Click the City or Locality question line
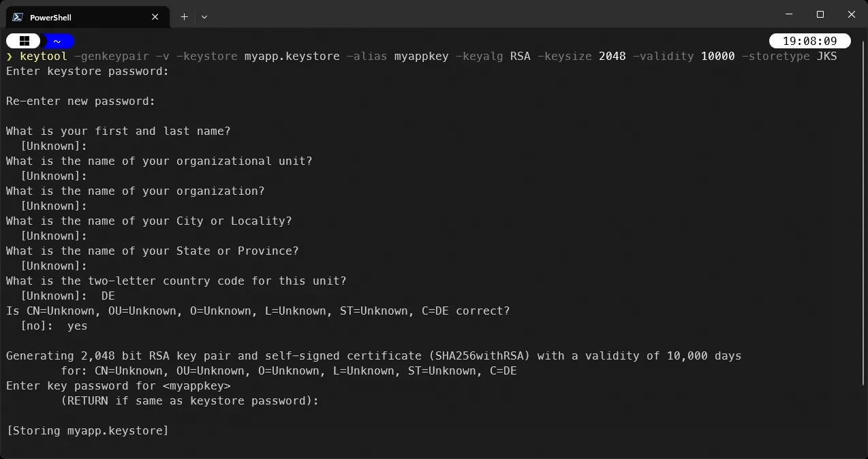 tap(149, 221)
